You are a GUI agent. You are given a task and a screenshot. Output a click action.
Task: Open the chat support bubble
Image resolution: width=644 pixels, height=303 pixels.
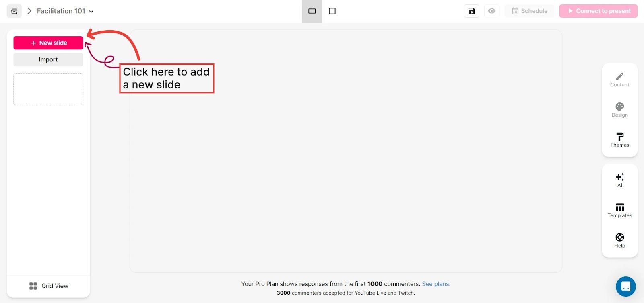[625, 286]
